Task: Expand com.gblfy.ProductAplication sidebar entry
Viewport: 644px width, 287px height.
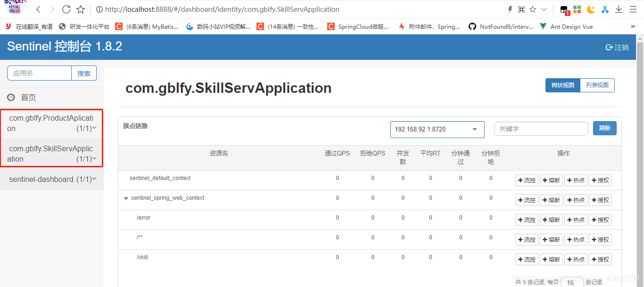Action: pos(52,123)
